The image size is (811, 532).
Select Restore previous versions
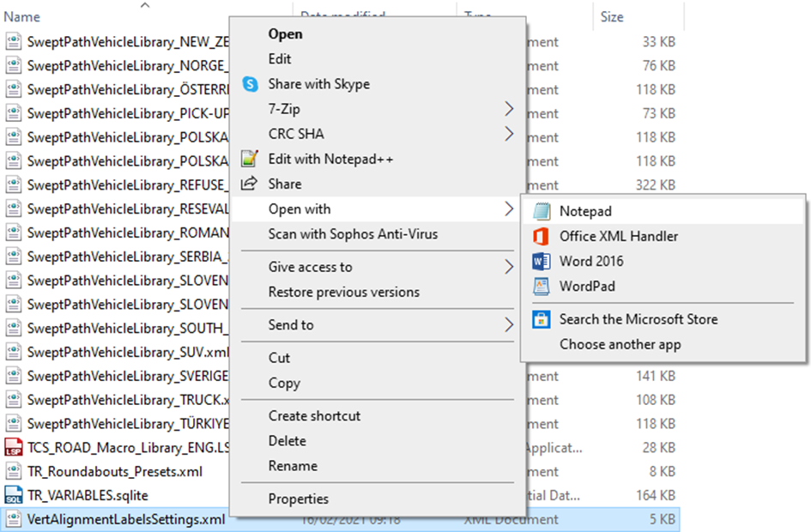343,292
